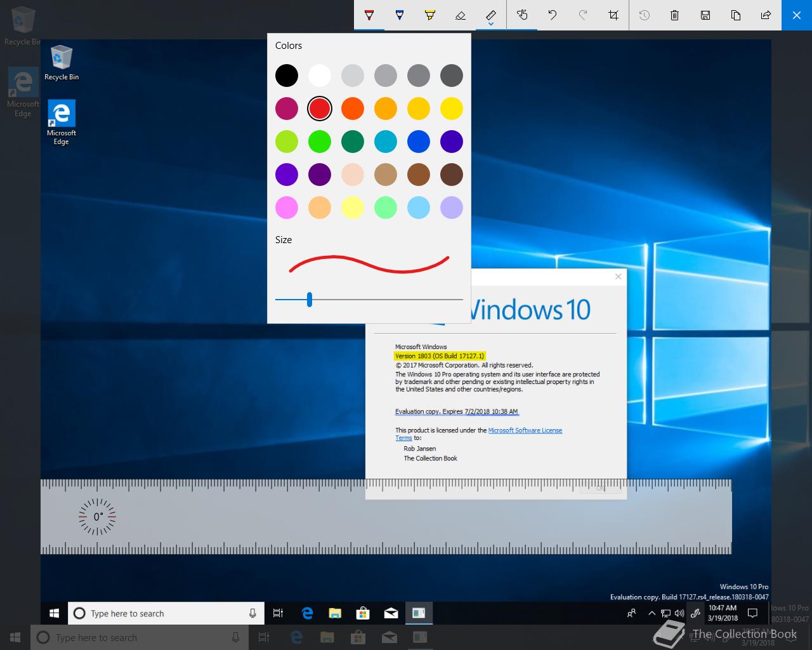This screenshot has height=650, width=812.
Task: Pick the lime green swatch
Action: (x=287, y=142)
